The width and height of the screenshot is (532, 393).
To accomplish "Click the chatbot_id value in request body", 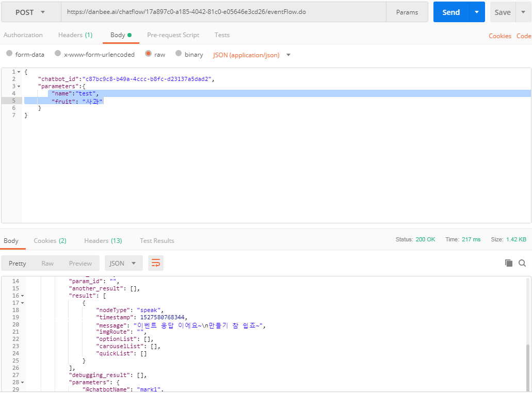I will click(148, 79).
